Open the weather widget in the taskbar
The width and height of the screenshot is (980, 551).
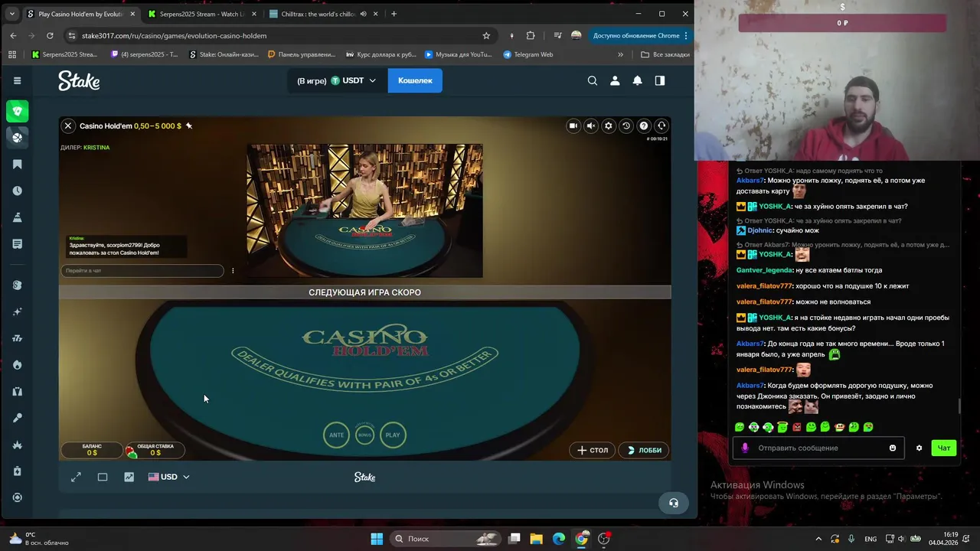tap(38, 539)
